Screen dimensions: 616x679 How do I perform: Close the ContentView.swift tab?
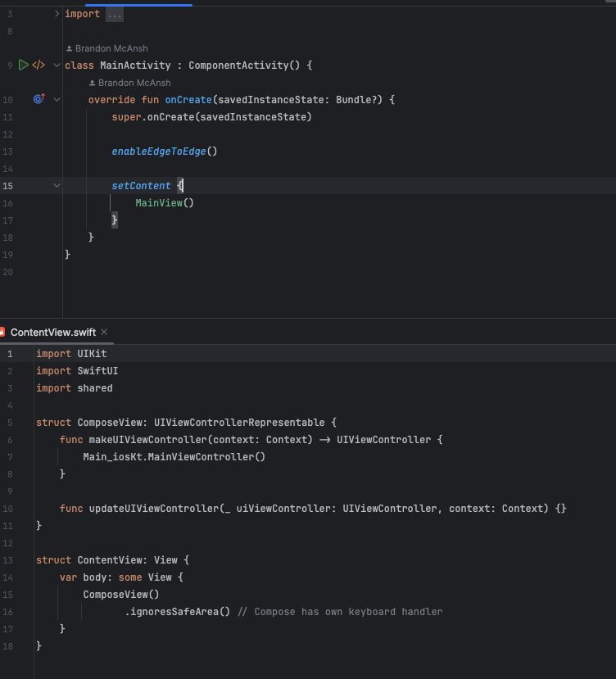(x=104, y=332)
